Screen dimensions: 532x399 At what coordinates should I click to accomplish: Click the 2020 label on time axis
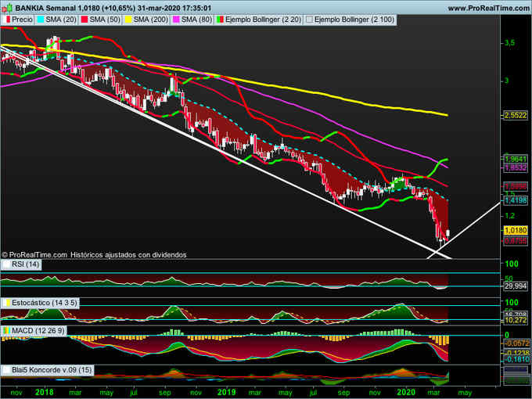(406, 392)
